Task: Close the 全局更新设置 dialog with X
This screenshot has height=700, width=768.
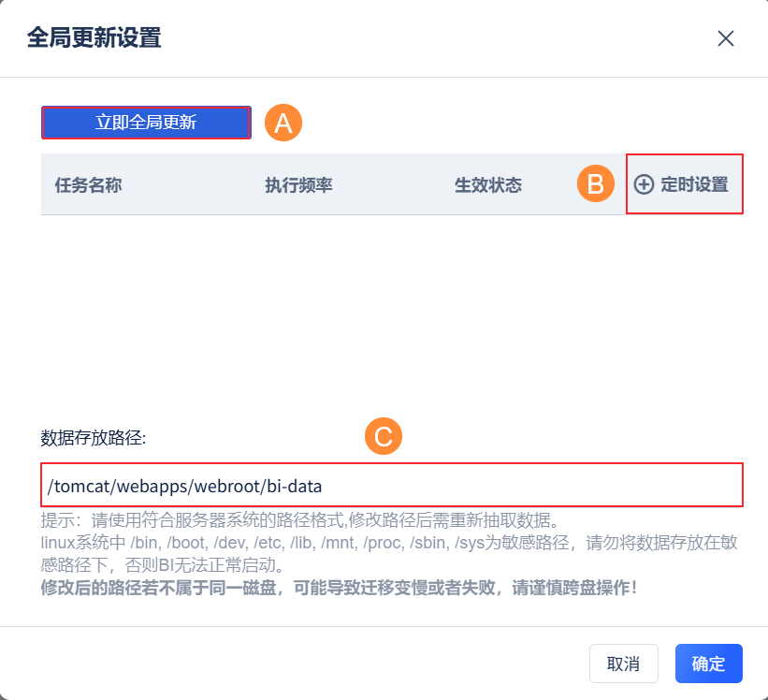Action: click(725, 38)
